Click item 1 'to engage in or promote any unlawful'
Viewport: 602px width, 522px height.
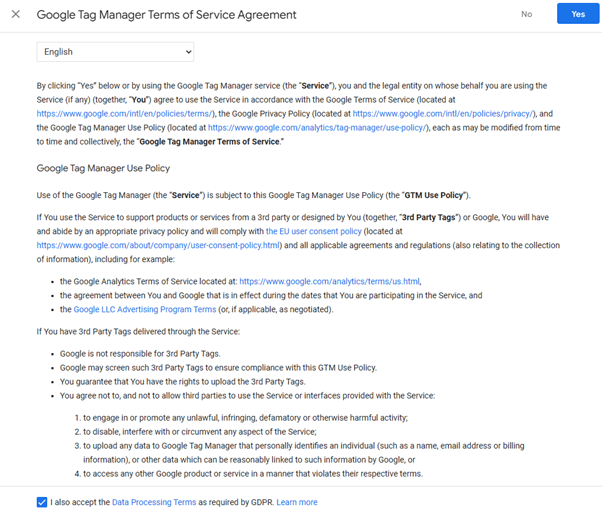click(245, 418)
